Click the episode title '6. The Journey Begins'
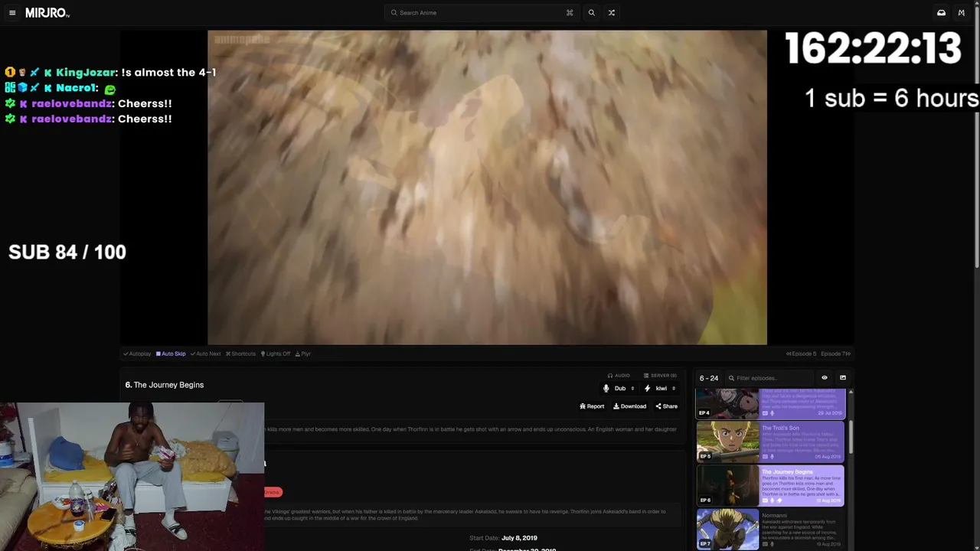The image size is (980, 551). click(x=165, y=385)
